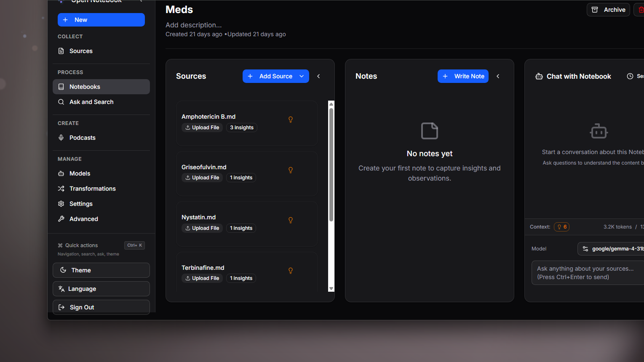This screenshot has width=644, height=362.
Task: Open Settings in the sidebar
Action: (101, 204)
